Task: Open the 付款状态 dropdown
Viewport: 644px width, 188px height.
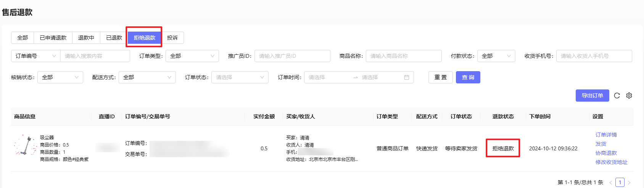Action: pos(496,56)
